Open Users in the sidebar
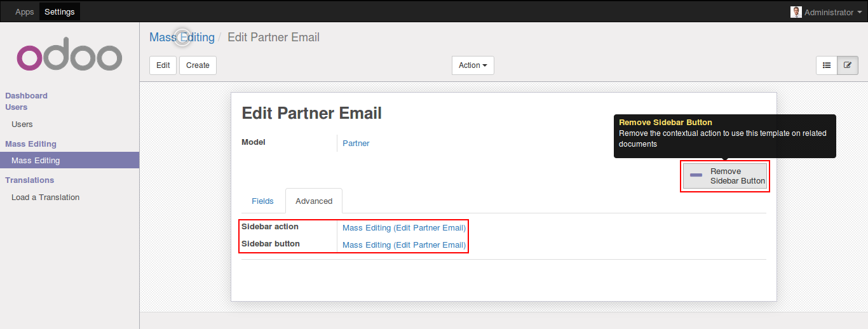The image size is (868, 329). tap(22, 124)
